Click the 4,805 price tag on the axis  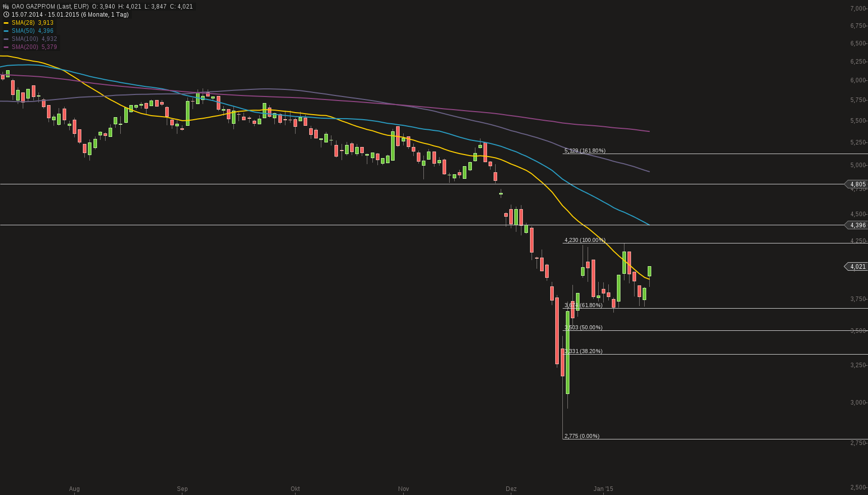pyautogui.click(x=857, y=184)
